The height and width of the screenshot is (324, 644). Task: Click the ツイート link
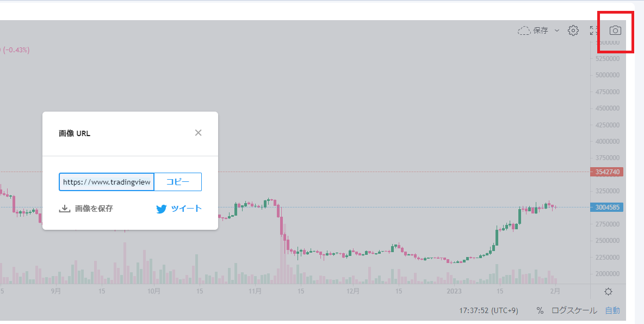point(186,209)
